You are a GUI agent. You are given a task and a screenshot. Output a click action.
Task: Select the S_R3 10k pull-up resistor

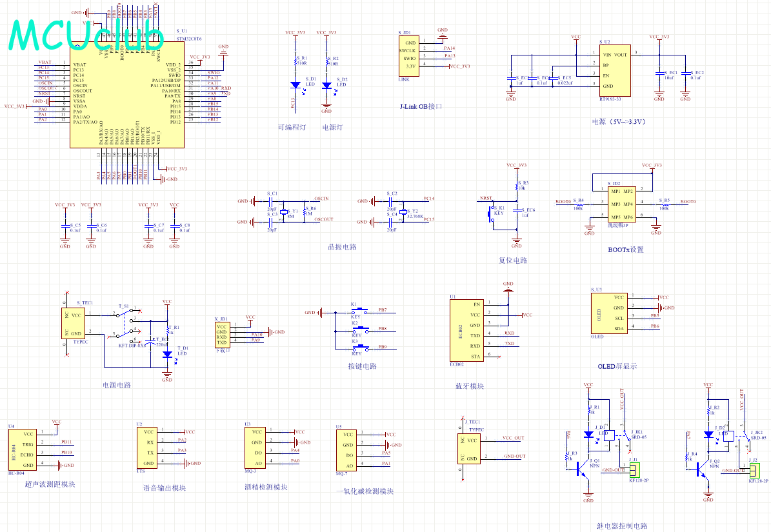[517, 186]
